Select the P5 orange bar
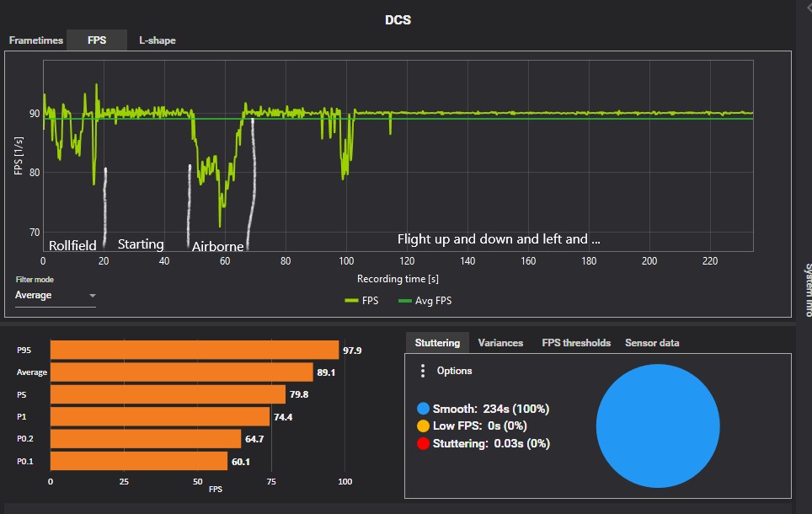Image resolution: width=812 pixels, height=514 pixels. 168,394
